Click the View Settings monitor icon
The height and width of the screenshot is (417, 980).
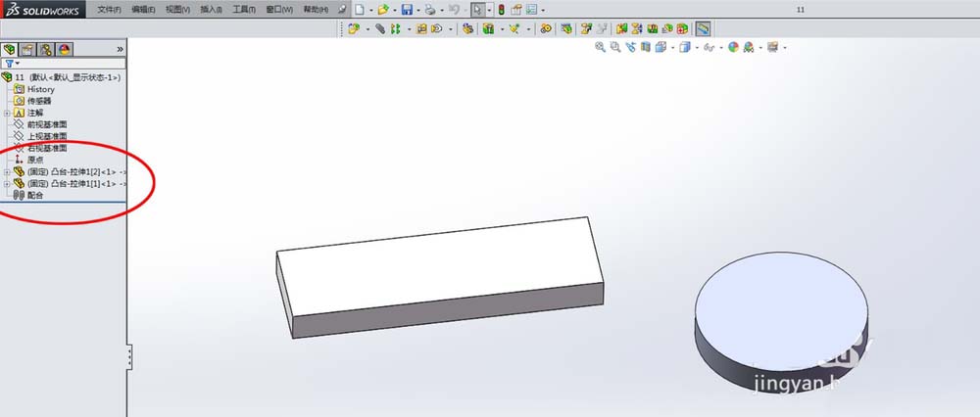click(x=773, y=47)
